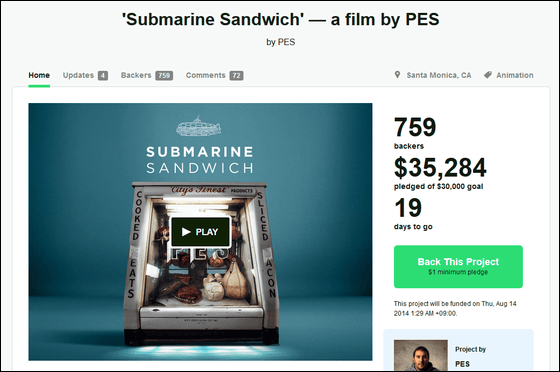Click the large 759 backers count
Viewport: 560px width, 372px height.
click(x=415, y=127)
